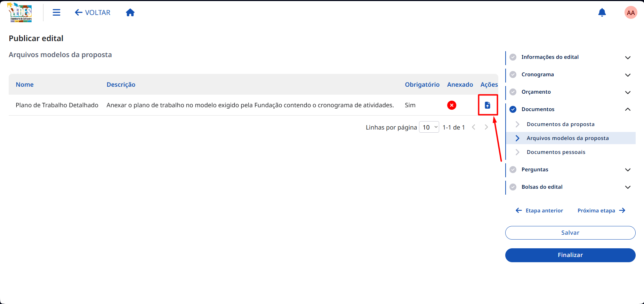Viewport: 644px width, 304px height.
Task: Open the hamburger navigation menu
Action: 56,13
